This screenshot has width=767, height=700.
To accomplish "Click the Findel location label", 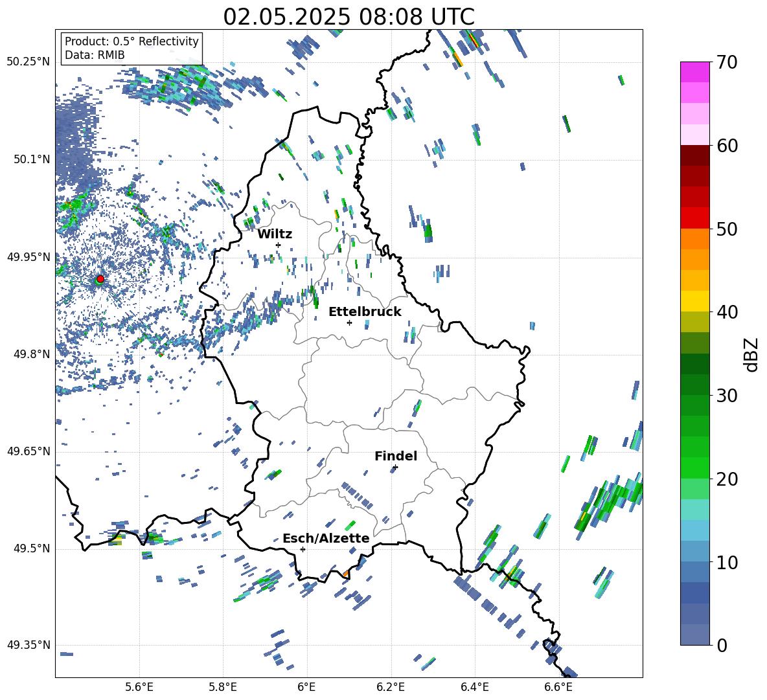I will pos(396,456).
